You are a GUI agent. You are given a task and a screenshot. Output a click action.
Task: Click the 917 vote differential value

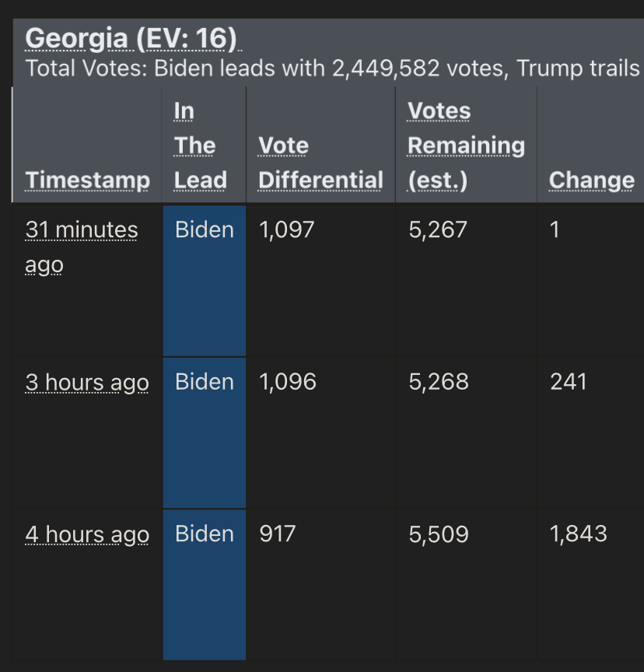click(277, 534)
